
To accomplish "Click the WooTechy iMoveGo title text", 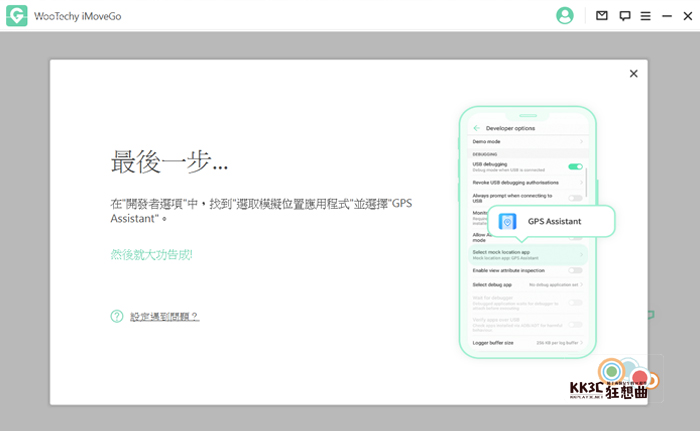I will pyautogui.click(x=77, y=16).
